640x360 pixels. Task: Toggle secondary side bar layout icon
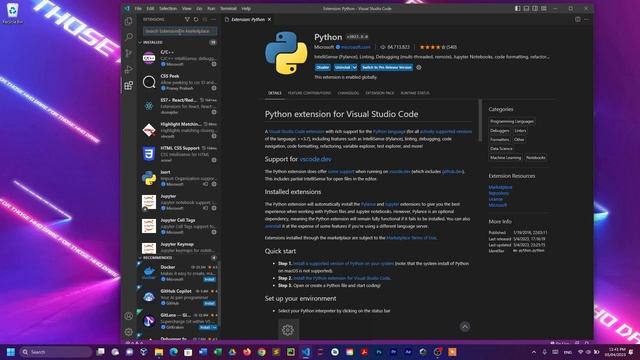[x=535, y=8]
